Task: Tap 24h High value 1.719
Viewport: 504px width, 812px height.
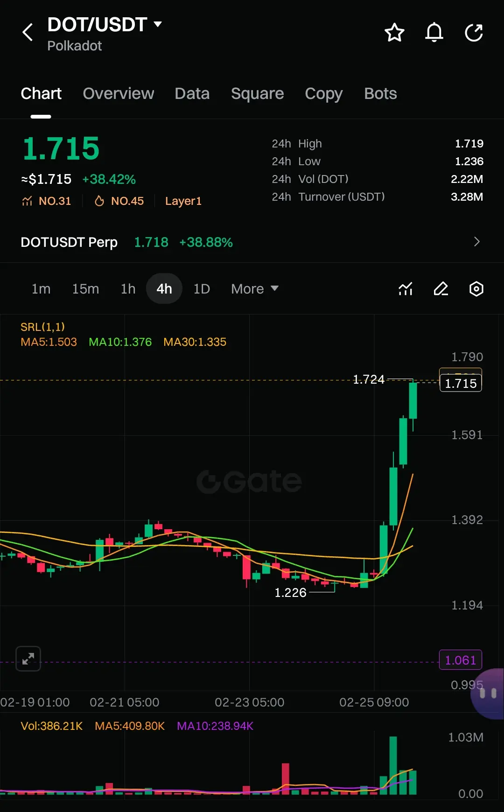Action: pyautogui.click(x=469, y=144)
